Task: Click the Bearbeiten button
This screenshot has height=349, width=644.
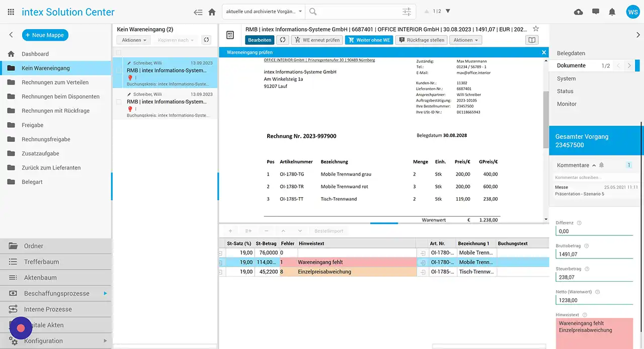Action: [x=260, y=40]
